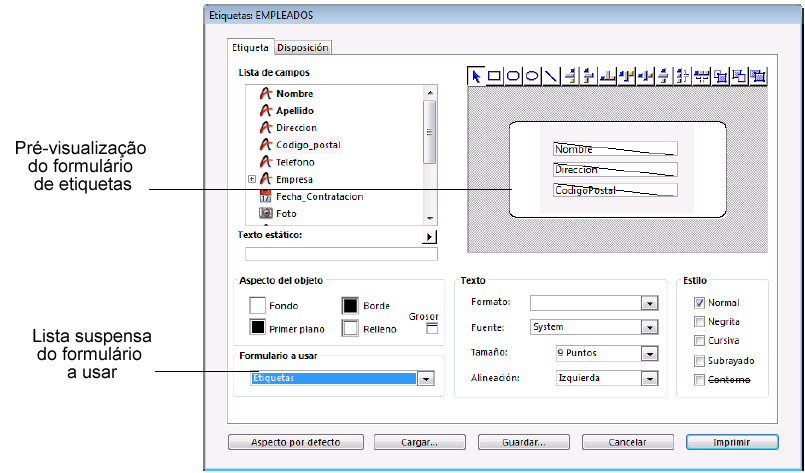
Task: Choose the rounded rectangle tool
Action: click(x=514, y=75)
